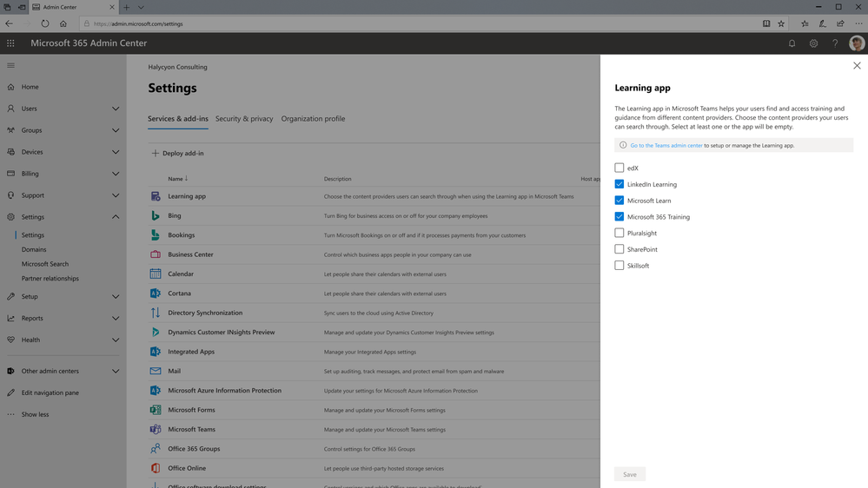Uncheck LinkedIn Learning provider
Screen dimensions: 868x488
pos(619,184)
